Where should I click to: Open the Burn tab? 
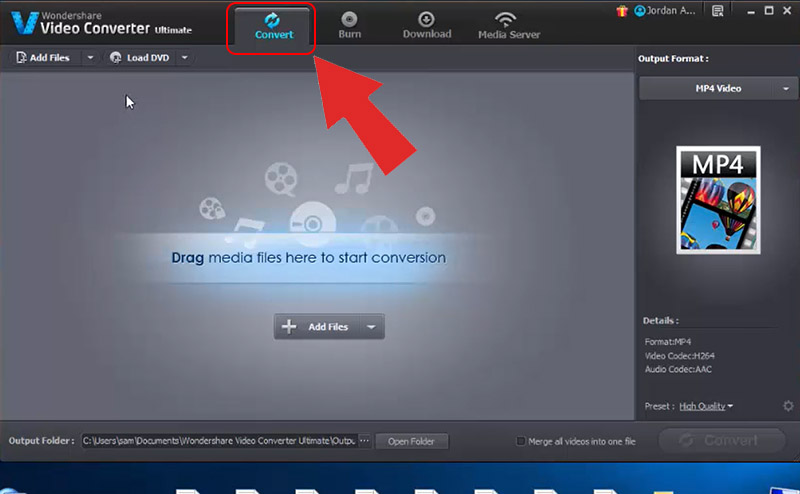[349, 25]
